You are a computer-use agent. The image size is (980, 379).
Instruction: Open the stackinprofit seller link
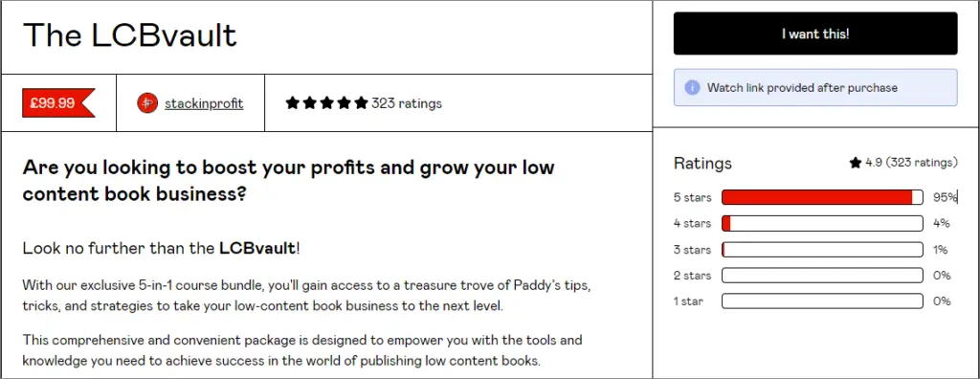point(204,103)
